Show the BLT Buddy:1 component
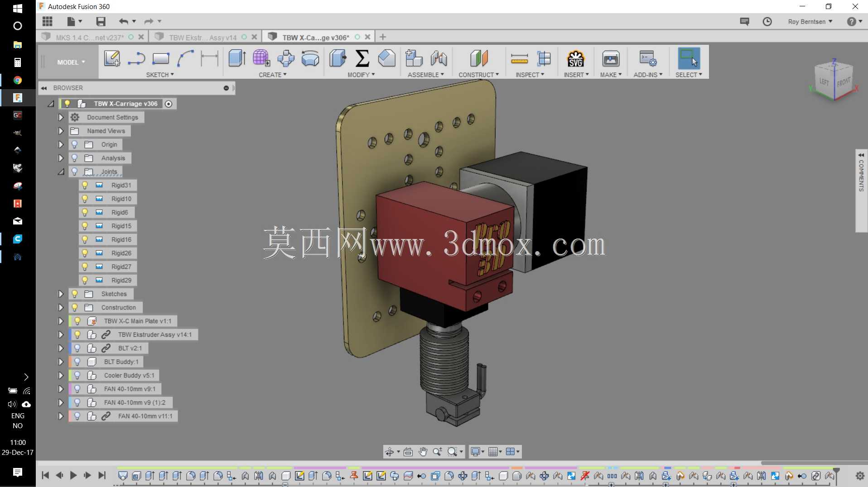 pos(77,362)
